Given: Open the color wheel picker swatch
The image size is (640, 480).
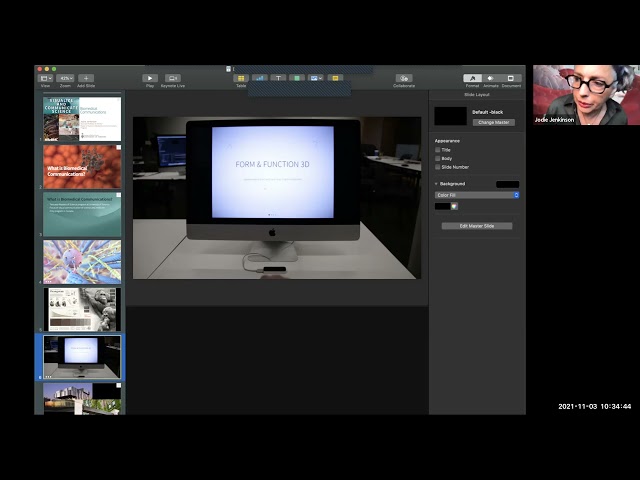Looking at the screenshot, I should [454, 206].
